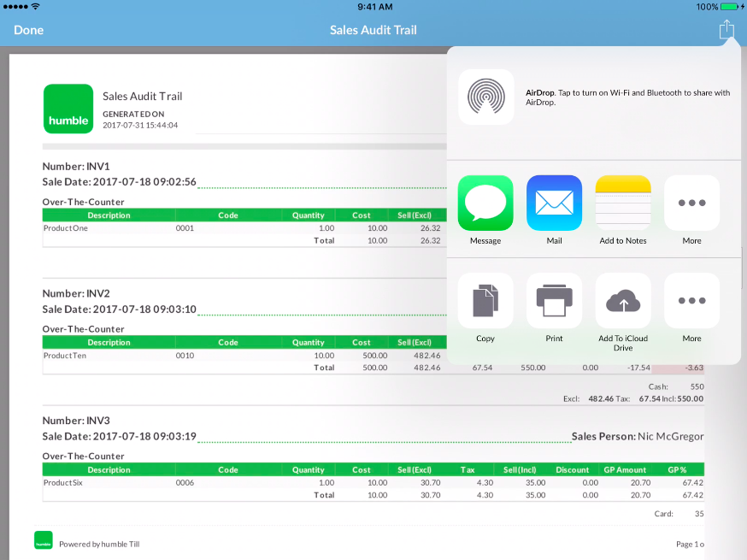Click the ProductSix row description

point(63,483)
